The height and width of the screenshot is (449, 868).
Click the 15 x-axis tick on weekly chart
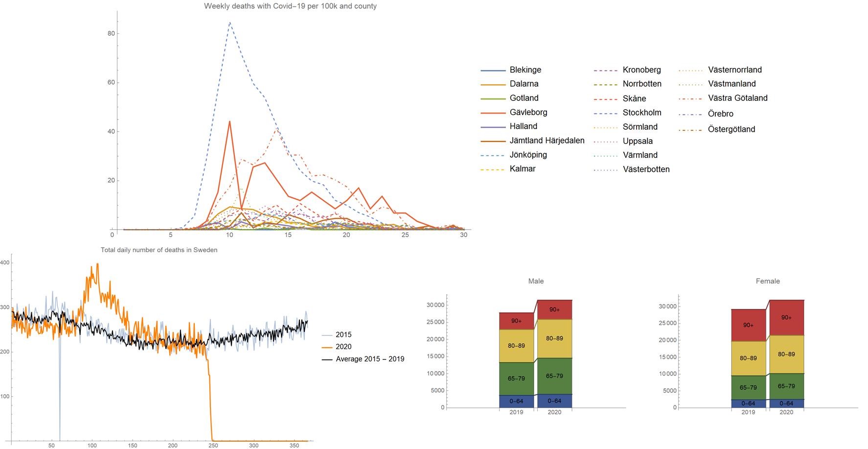(288, 235)
